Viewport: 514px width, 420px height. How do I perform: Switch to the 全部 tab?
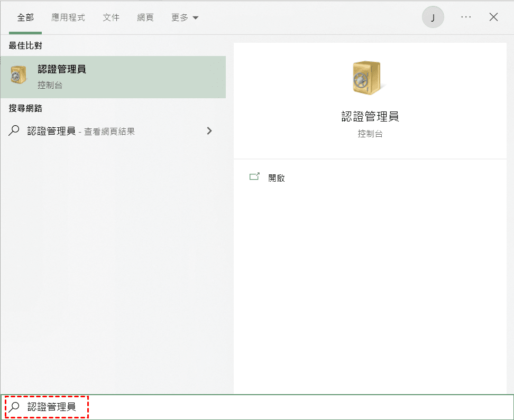coord(25,17)
